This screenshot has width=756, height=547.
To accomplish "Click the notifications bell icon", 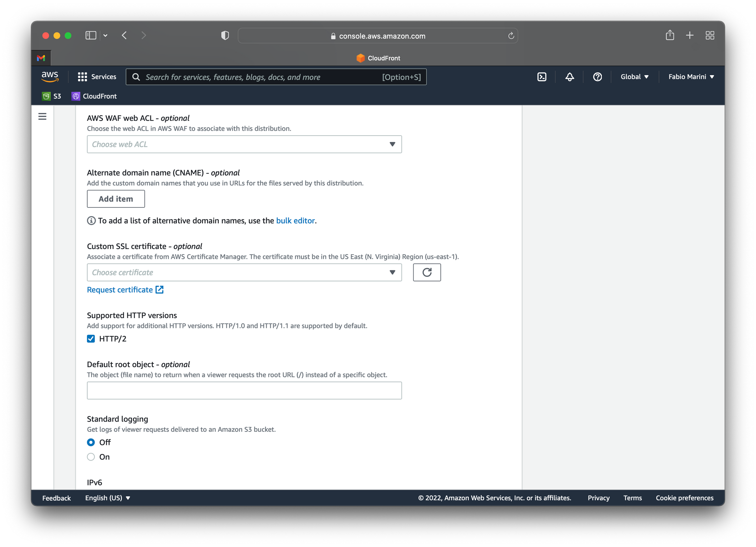I will [569, 77].
